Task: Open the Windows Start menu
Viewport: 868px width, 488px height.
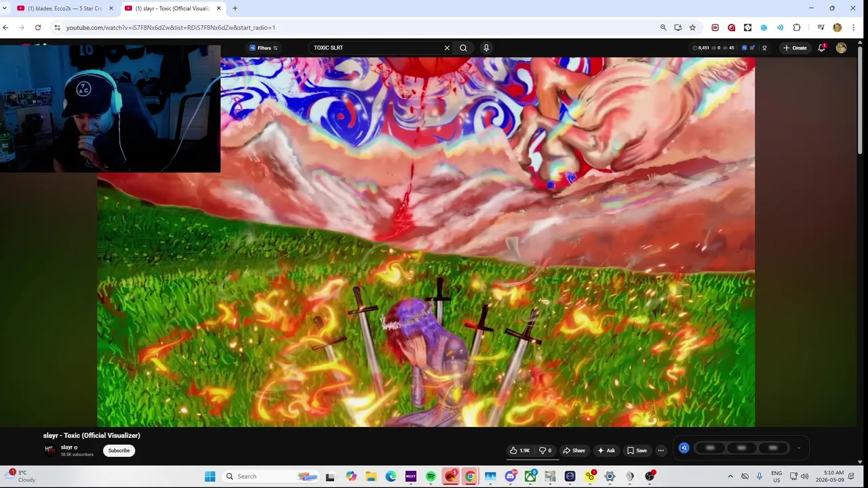Action: pyautogui.click(x=210, y=476)
